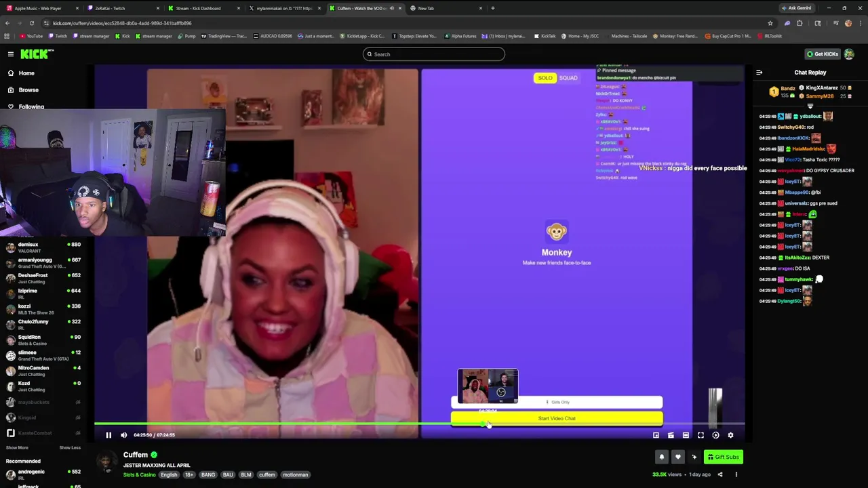Open demisux channel in sidebar
The width and height of the screenshot is (868, 488).
[43, 247]
